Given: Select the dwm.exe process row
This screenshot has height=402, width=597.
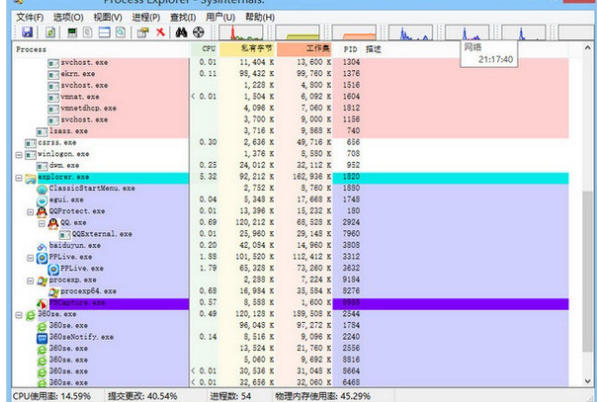Looking at the screenshot, I should click(x=291, y=165).
